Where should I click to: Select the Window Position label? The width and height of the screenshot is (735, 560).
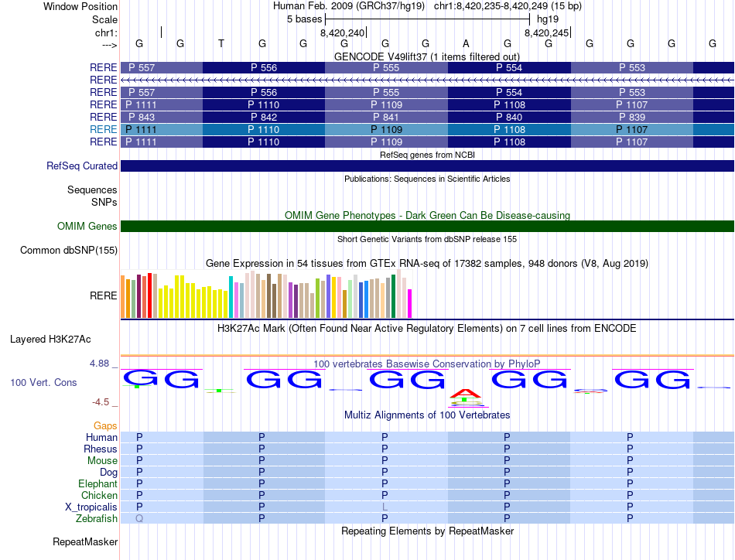(x=80, y=6)
